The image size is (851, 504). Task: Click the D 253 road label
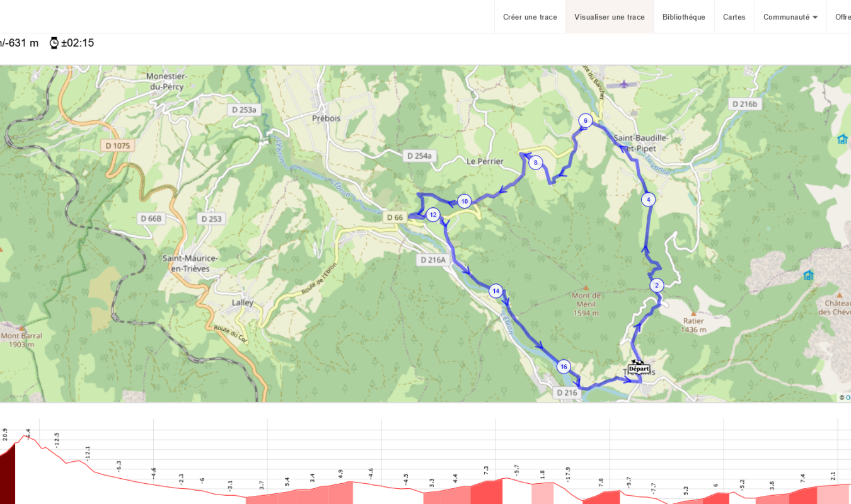tap(211, 219)
